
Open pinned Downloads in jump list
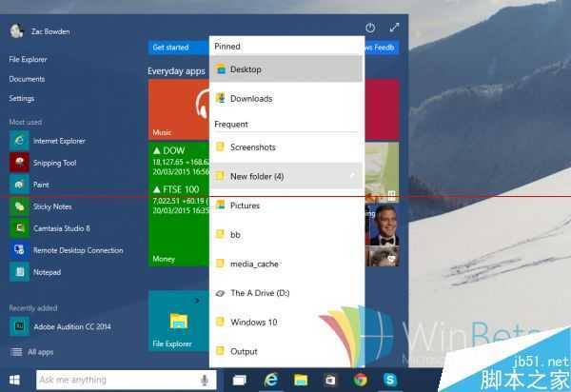click(x=287, y=98)
